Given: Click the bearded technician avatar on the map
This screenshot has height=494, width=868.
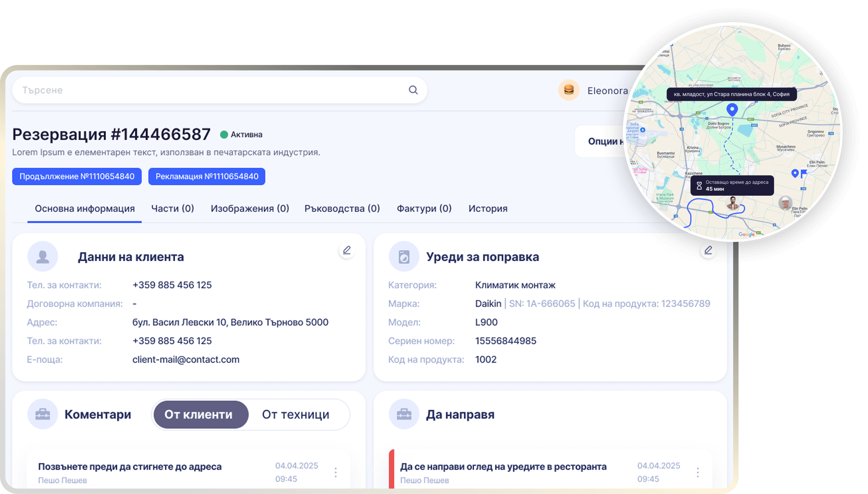Looking at the screenshot, I should (x=732, y=203).
